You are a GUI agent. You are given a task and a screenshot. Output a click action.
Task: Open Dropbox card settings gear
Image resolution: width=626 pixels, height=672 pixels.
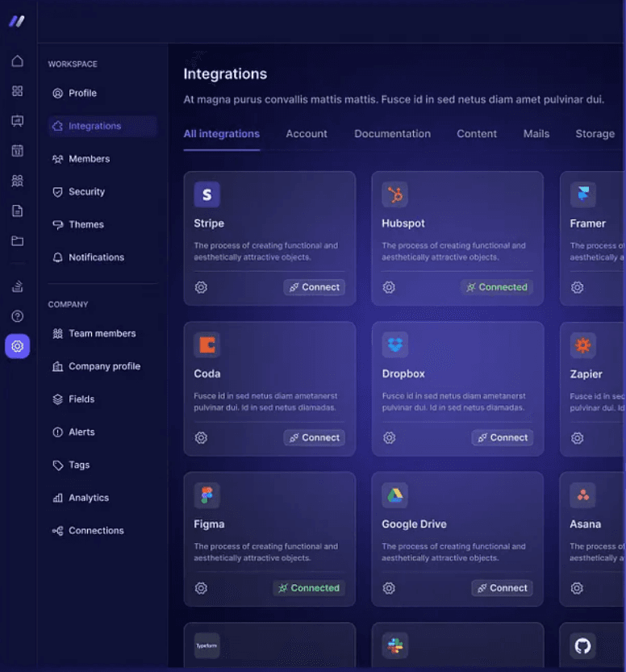pyautogui.click(x=389, y=437)
